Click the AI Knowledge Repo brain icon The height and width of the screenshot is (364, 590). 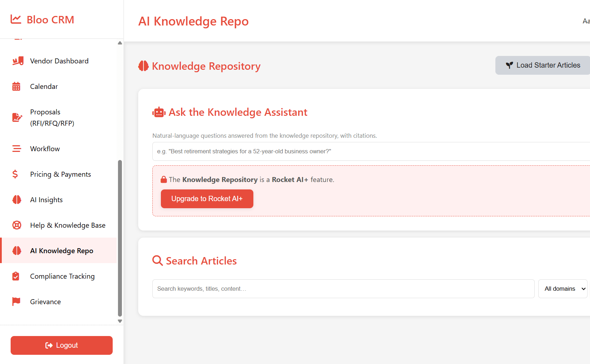pos(17,251)
